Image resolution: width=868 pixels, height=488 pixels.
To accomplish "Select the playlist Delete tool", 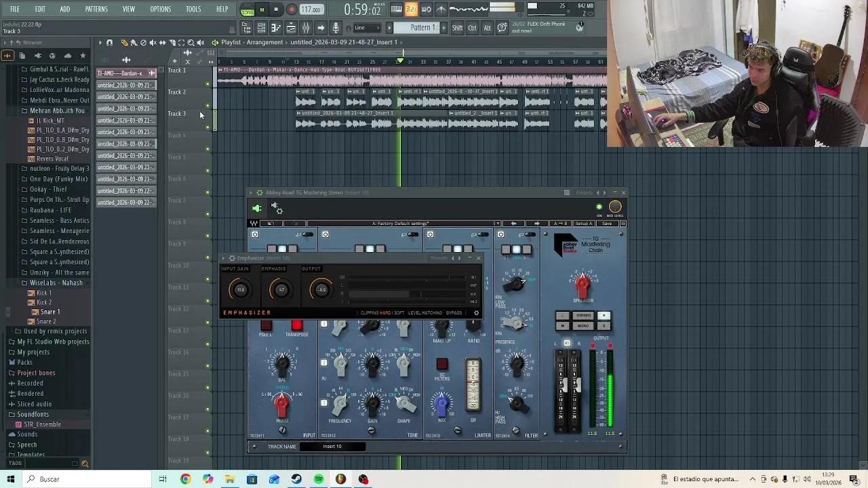I will point(143,43).
